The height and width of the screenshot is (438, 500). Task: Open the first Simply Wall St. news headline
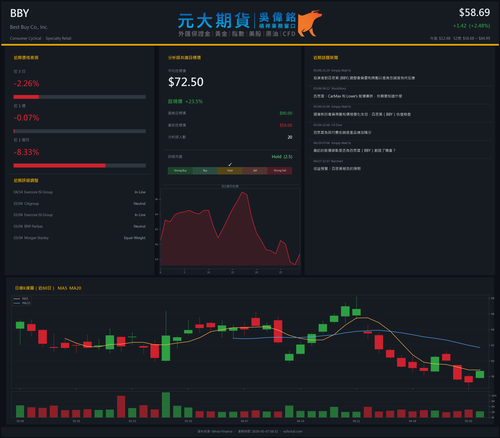coord(364,78)
